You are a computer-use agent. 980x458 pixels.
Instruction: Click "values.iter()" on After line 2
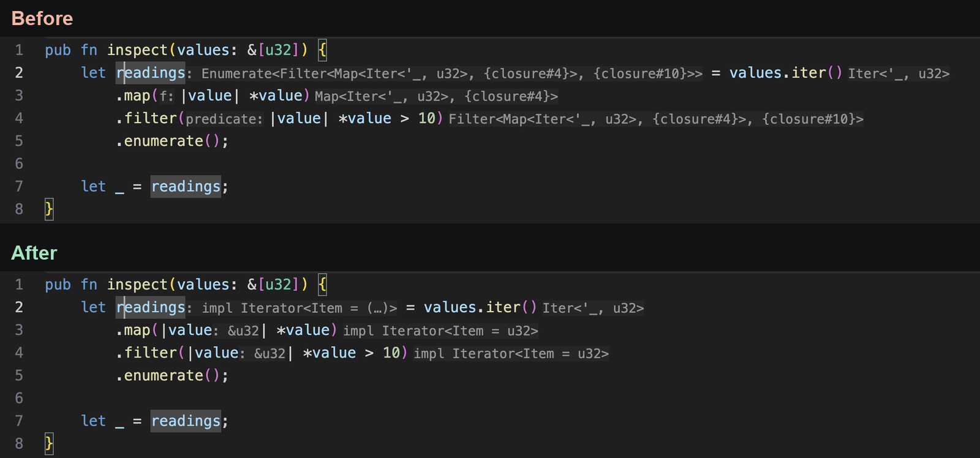click(481, 307)
